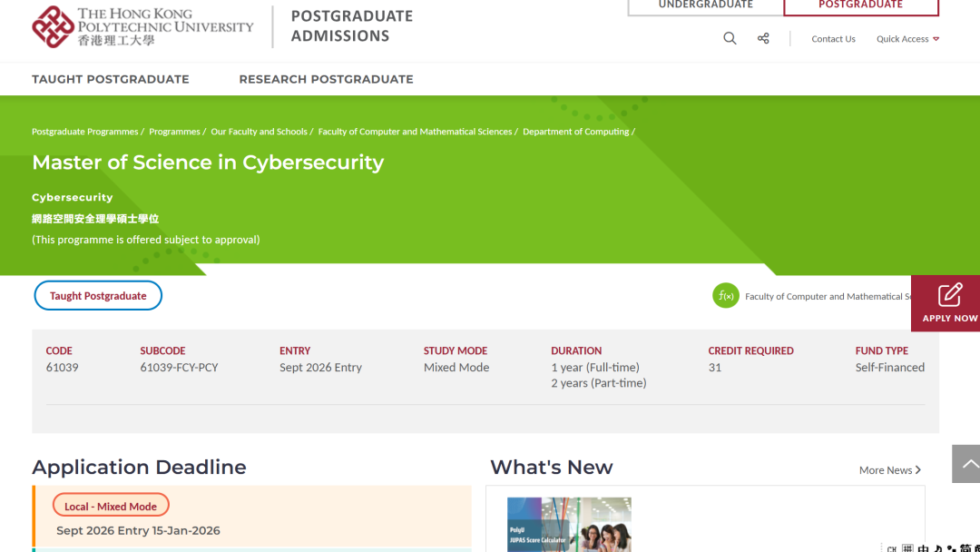Switch to the Undergraduate tab
Screen dimensions: 980x552
tap(705, 5)
